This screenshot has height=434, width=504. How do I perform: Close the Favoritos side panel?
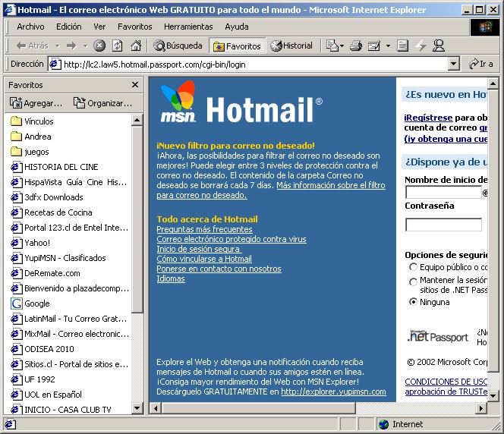[x=135, y=85]
